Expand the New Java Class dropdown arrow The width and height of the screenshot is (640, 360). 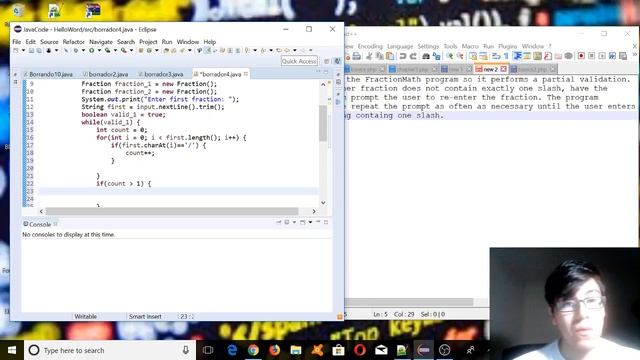tap(157, 50)
